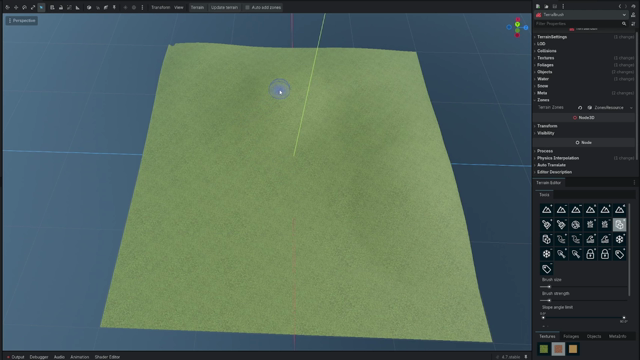The image size is (640, 360).
Task: Click the Node3D class header in Inspector
Action: click(584, 118)
